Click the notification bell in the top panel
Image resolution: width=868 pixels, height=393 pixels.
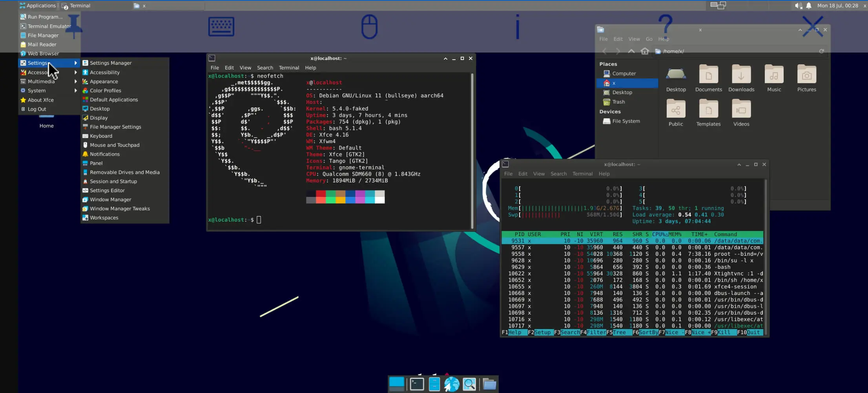[x=809, y=5]
